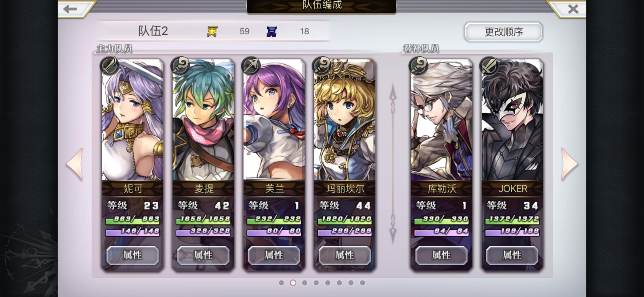Click the staff icon on 玛丽埃尔's card

coord(322,66)
